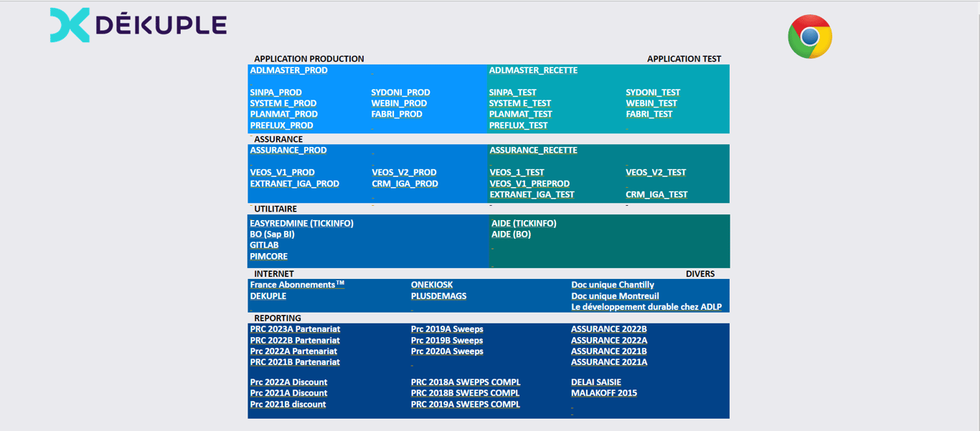The image size is (980, 431).
Task: Open PRC 2022B Partenariat report
Action: pyautogui.click(x=295, y=341)
